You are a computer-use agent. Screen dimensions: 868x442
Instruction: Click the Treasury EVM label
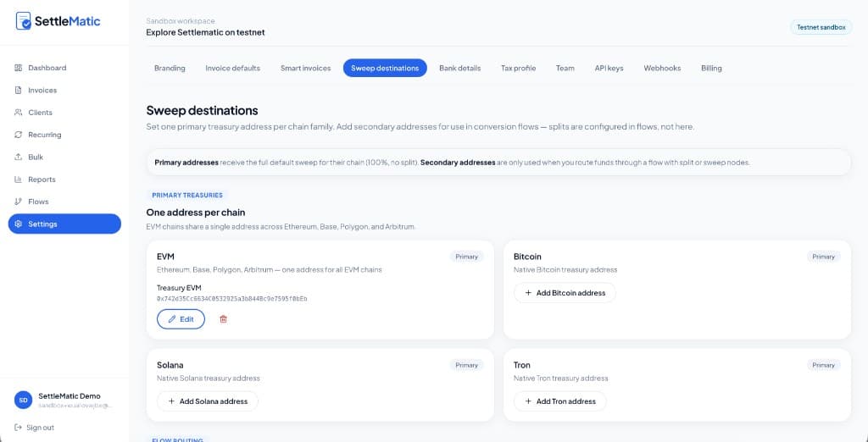[179, 288]
